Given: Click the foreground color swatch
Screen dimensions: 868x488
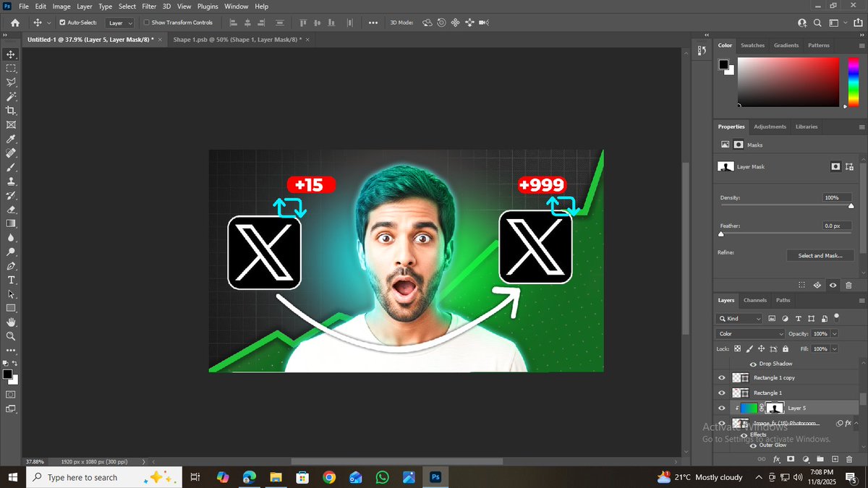Looking at the screenshot, I should (8, 374).
